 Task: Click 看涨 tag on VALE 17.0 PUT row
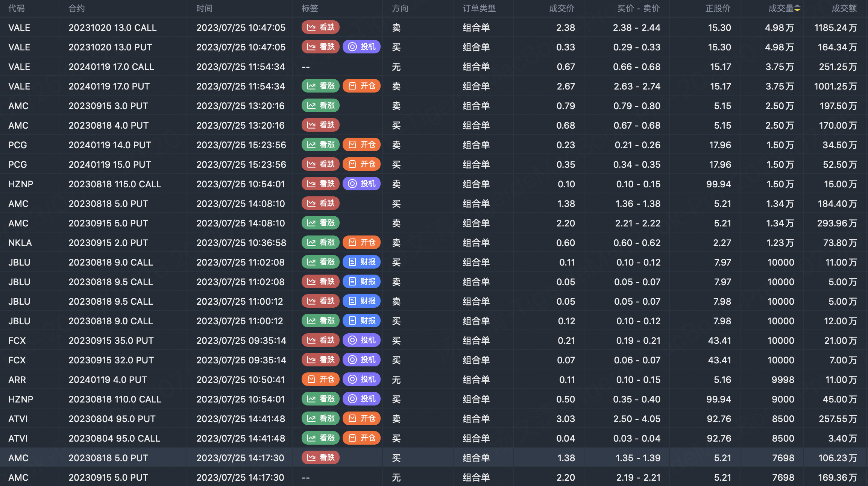[x=320, y=86]
